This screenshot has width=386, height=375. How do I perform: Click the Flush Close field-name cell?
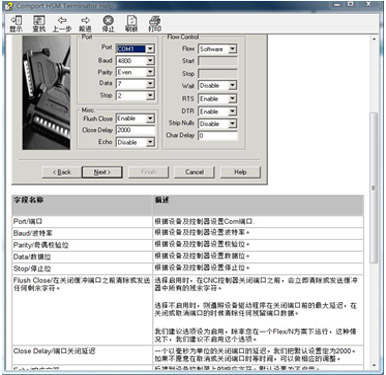(82, 310)
